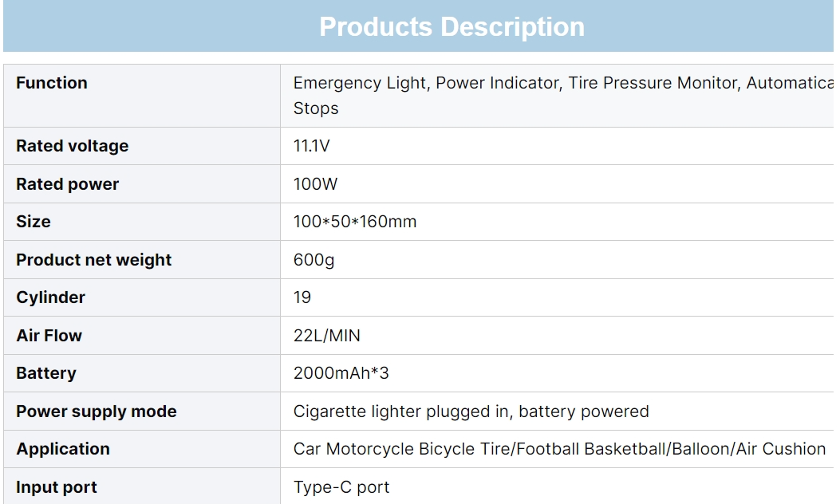Click the Product net weight label
Image resolution: width=840 pixels, height=504 pixels.
(x=94, y=260)
